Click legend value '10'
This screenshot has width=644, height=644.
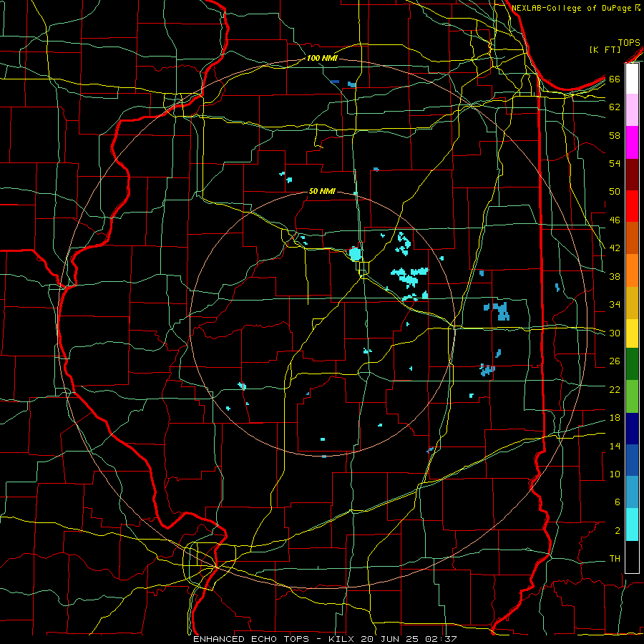(615, 474)
